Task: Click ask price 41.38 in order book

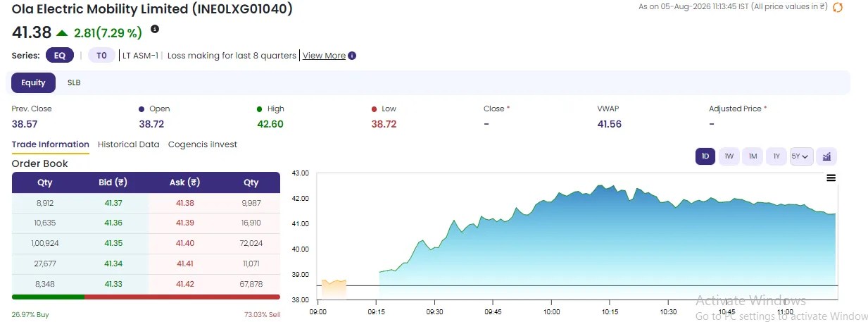Action: 184,203
